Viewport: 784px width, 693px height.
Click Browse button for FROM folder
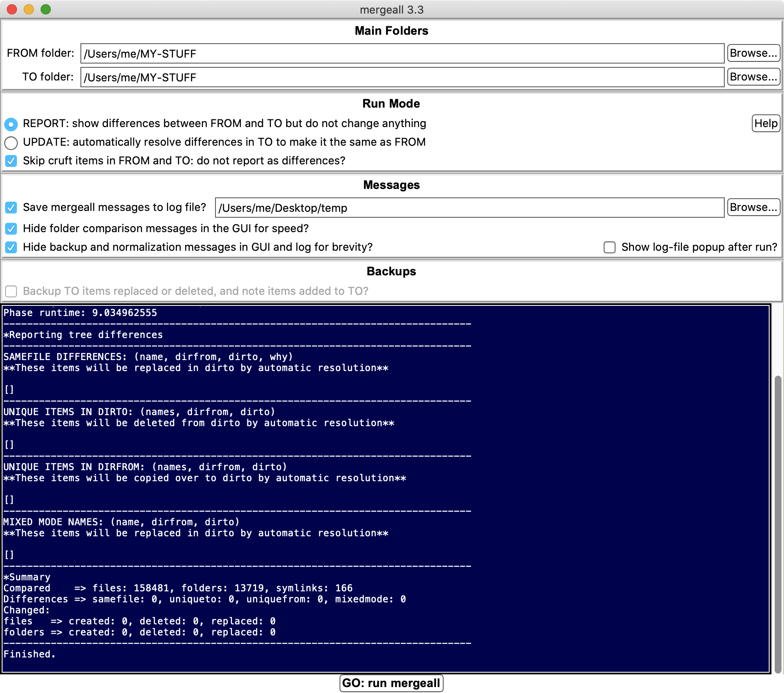[753, 53]
